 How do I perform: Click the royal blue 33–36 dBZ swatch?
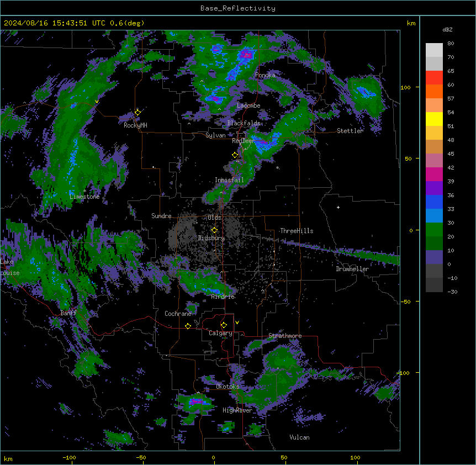tap(434, 202)
